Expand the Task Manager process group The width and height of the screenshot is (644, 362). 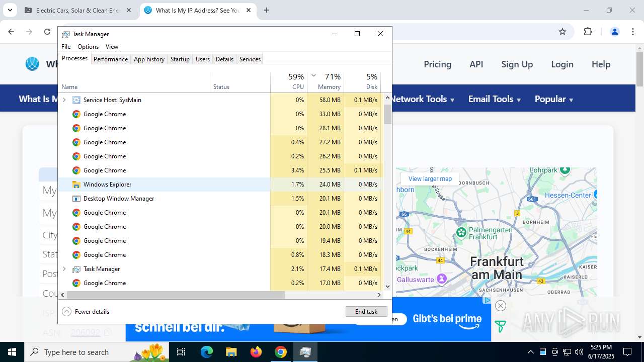(x=64, y=269)
